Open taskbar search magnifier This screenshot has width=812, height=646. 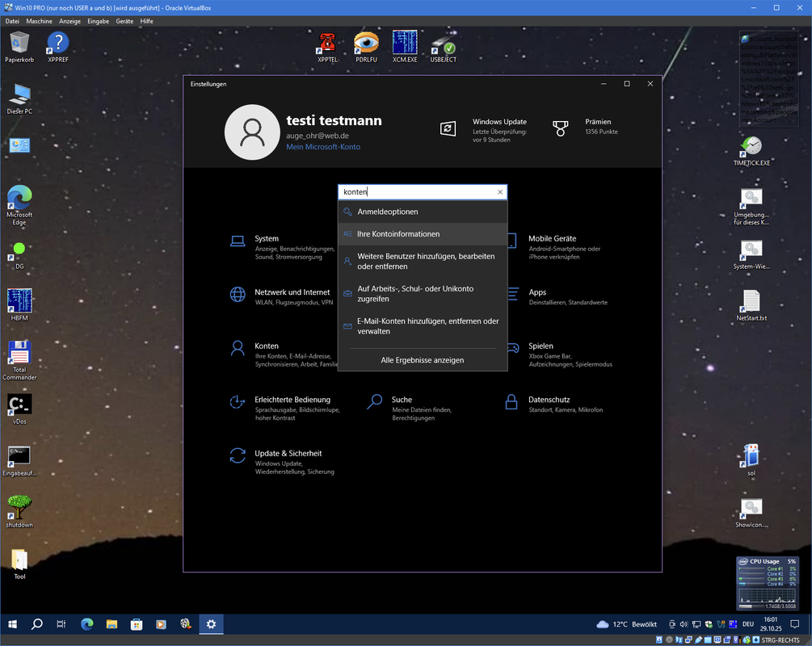point(37,624)
